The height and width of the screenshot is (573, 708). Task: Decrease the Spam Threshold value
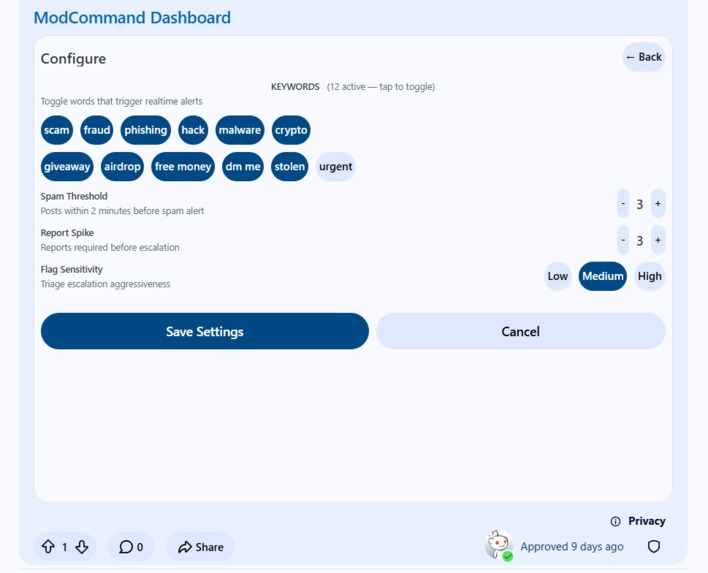[623, 204]
